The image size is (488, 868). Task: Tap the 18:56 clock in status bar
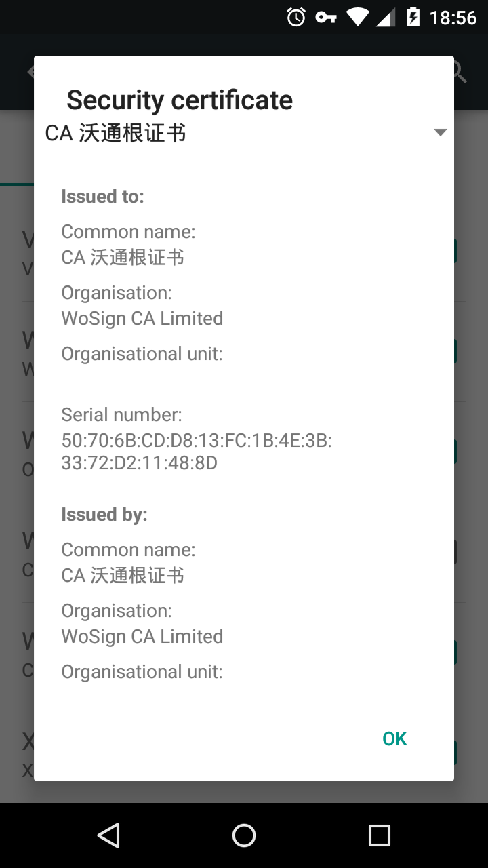click(x=453, y=17)
